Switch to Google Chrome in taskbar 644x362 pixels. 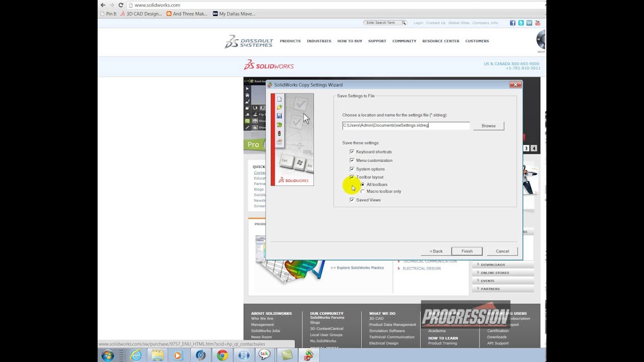(222, 355)
